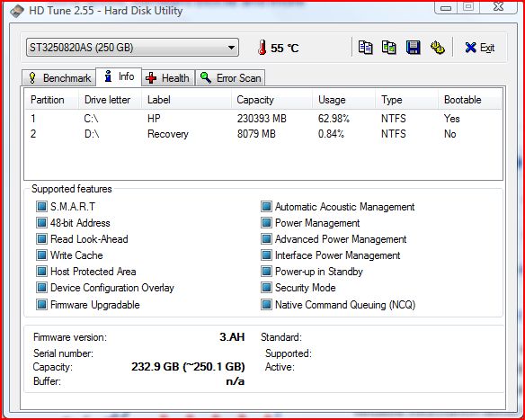Toggle the Power-up in Standby checkbox
Screen dimensions: 525x420
(266, 272)
